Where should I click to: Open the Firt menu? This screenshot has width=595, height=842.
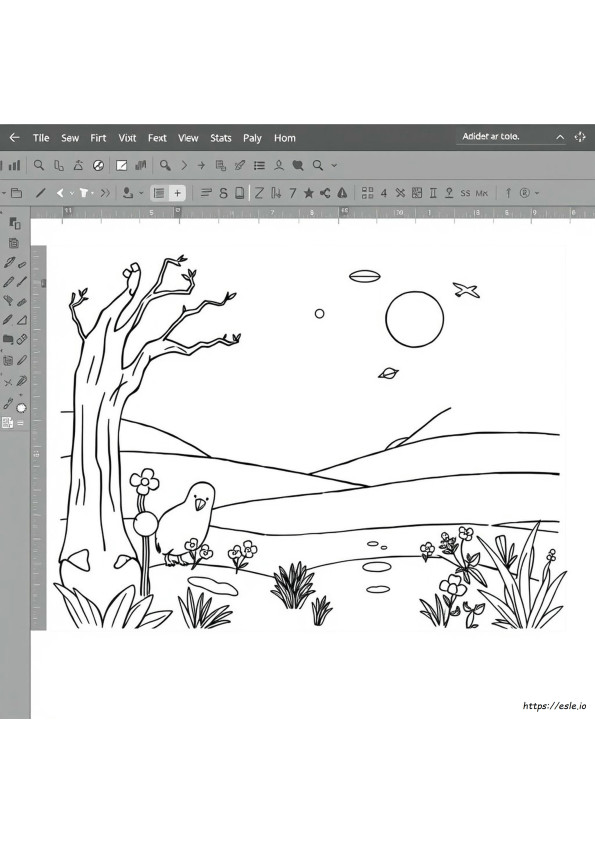pyautogui.click(x=98, y=138)
